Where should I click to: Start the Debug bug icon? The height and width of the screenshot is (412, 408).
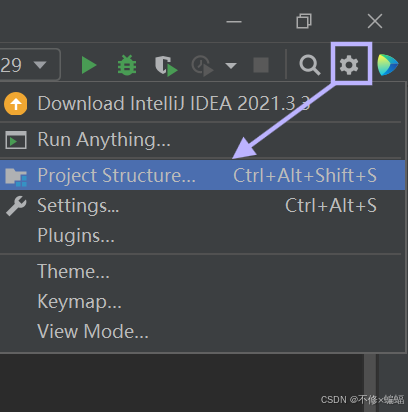tap(127, 65)
